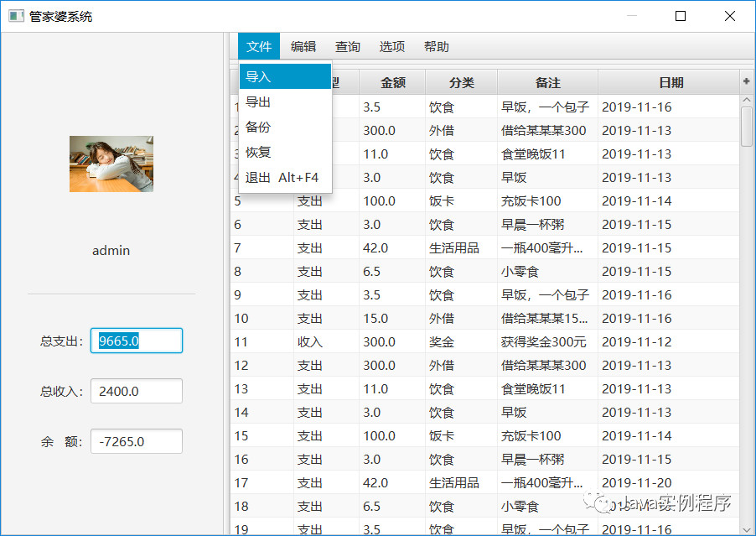Sort by the 日期 column header
756x536 pixels.
[669, 82]
